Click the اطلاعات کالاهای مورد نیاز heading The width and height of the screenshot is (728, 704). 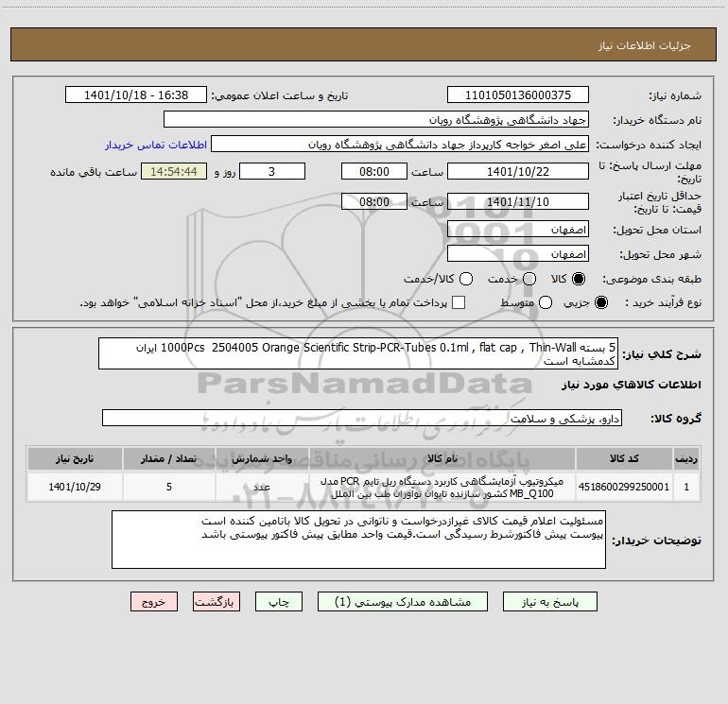tap(631, 385)
